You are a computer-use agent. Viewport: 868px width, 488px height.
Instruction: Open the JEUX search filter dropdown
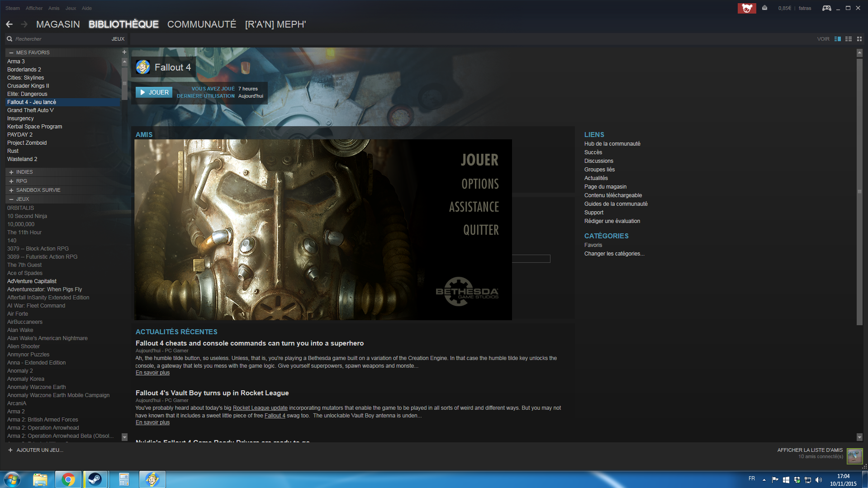point(118,39)
